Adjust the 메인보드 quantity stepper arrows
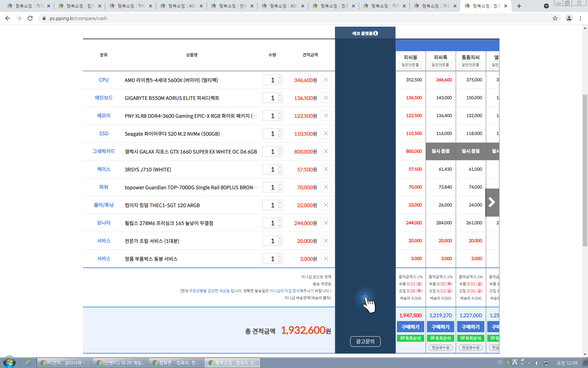The width and height of the screenshot is (588, 368). coord(280,98)
